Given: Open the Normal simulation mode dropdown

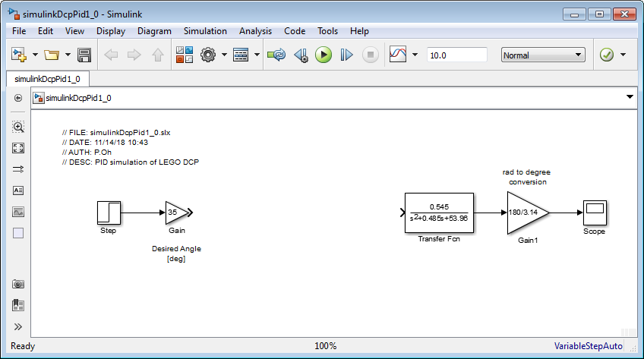Looking at the screenshot, I should [543, 55].
